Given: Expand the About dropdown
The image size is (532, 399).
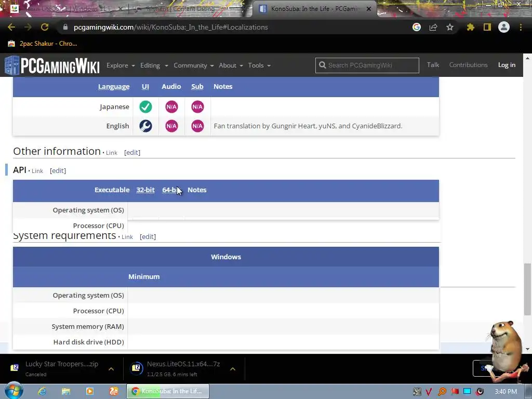Looking at the screenshot, I should tap(231, 65).
